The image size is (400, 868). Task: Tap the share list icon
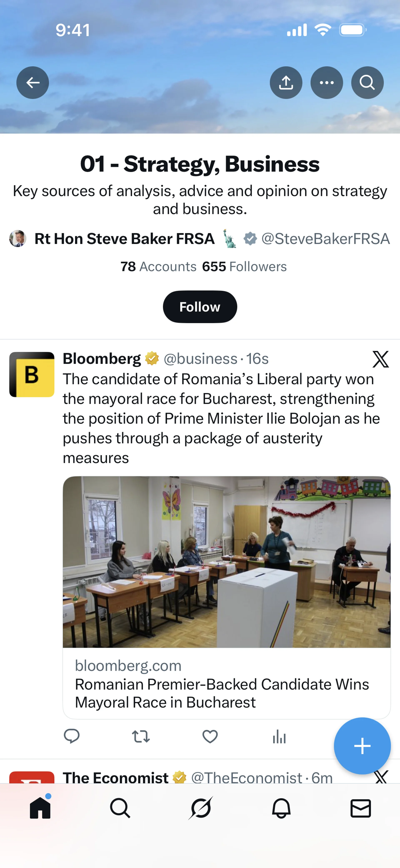click(286, 83)
